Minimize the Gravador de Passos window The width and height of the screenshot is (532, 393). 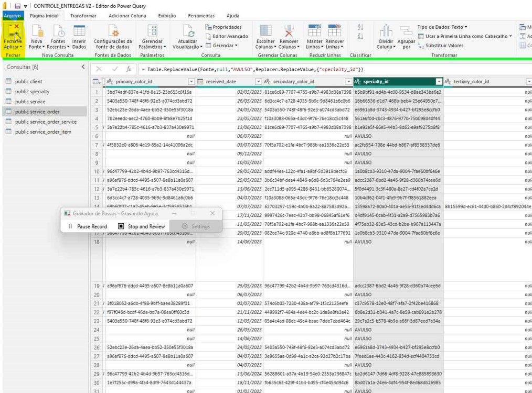(x=174, y=213)
